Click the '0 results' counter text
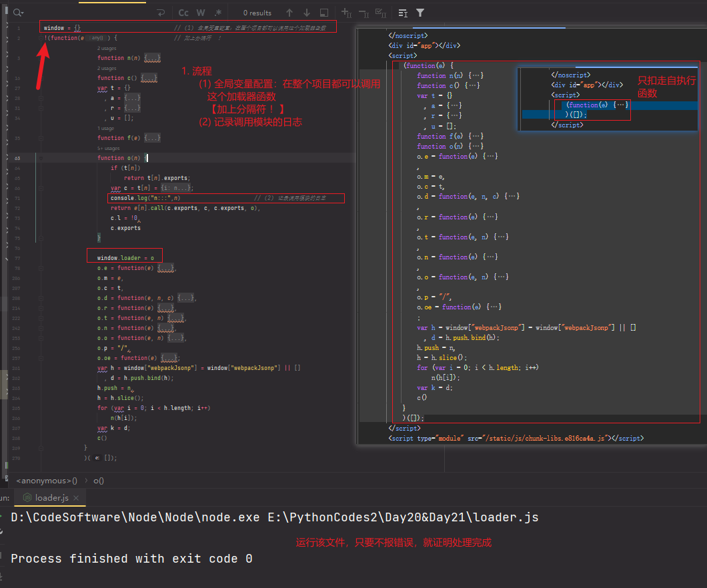This screenshot has height=588, width=707. click(257, 13)
